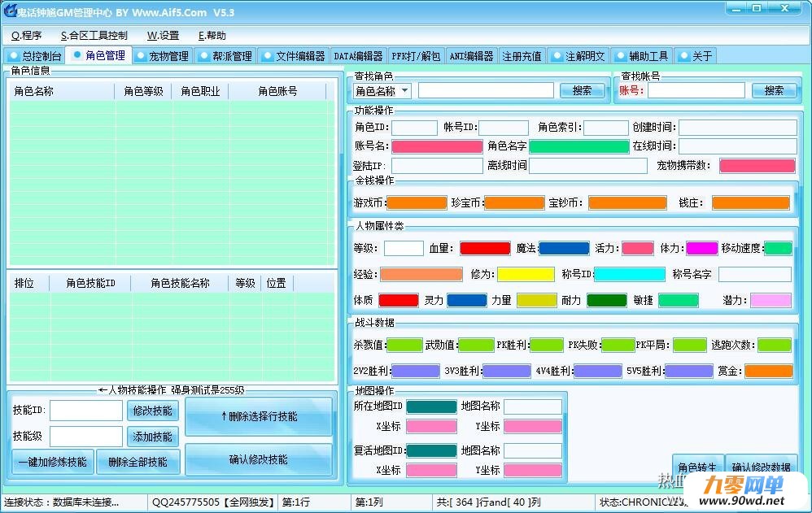Click the 角色转生 button
The width and height of the screenshot is (812, 513).
coord(697,467)
